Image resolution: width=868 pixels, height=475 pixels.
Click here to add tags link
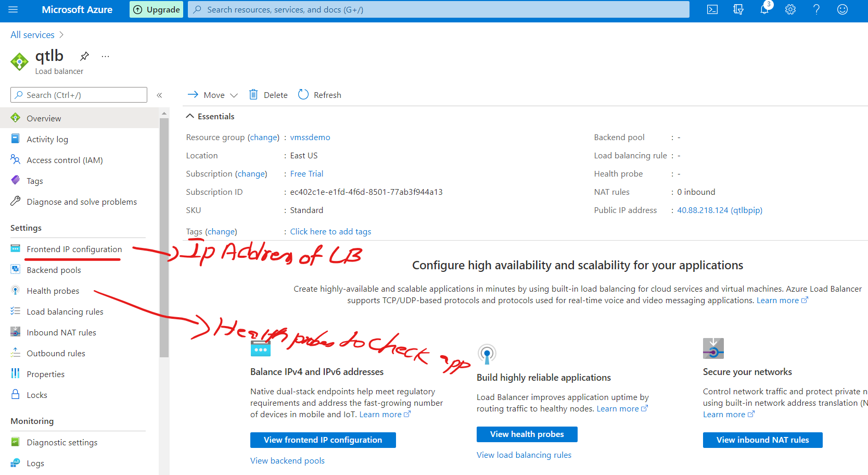pos(330,232)
